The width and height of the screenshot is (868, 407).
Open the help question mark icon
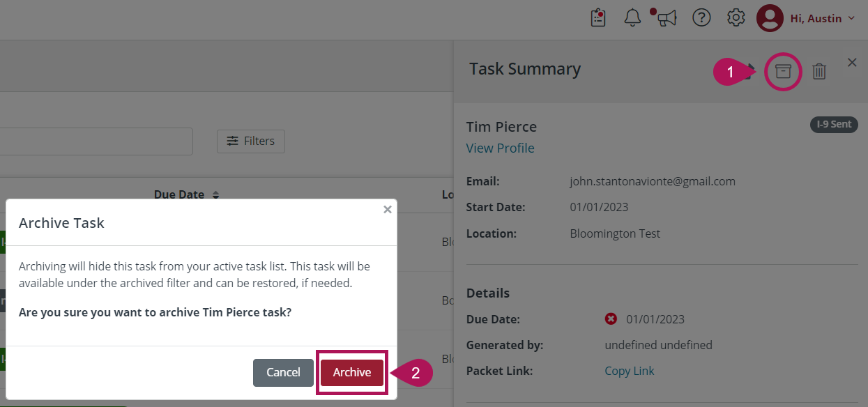701,18
